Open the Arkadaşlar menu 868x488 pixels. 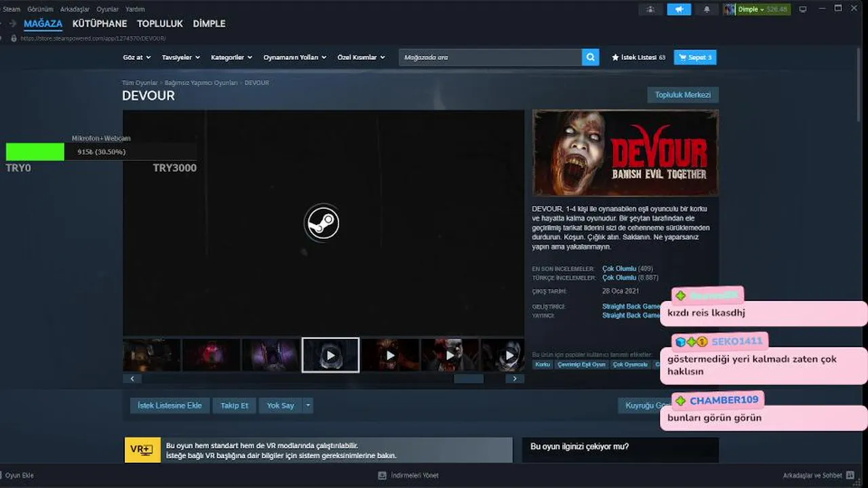(x=75, y=9)
